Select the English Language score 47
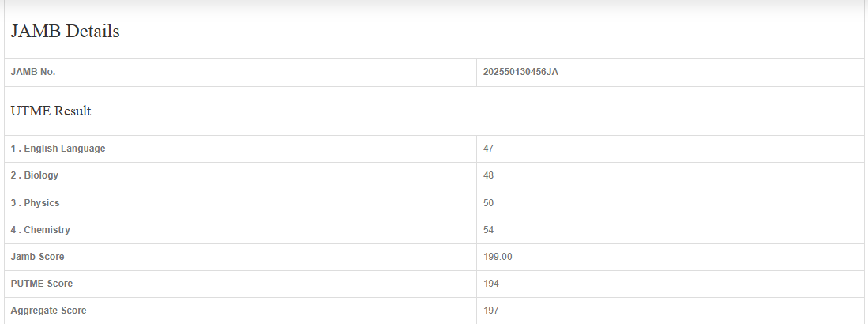 point(489,149)
